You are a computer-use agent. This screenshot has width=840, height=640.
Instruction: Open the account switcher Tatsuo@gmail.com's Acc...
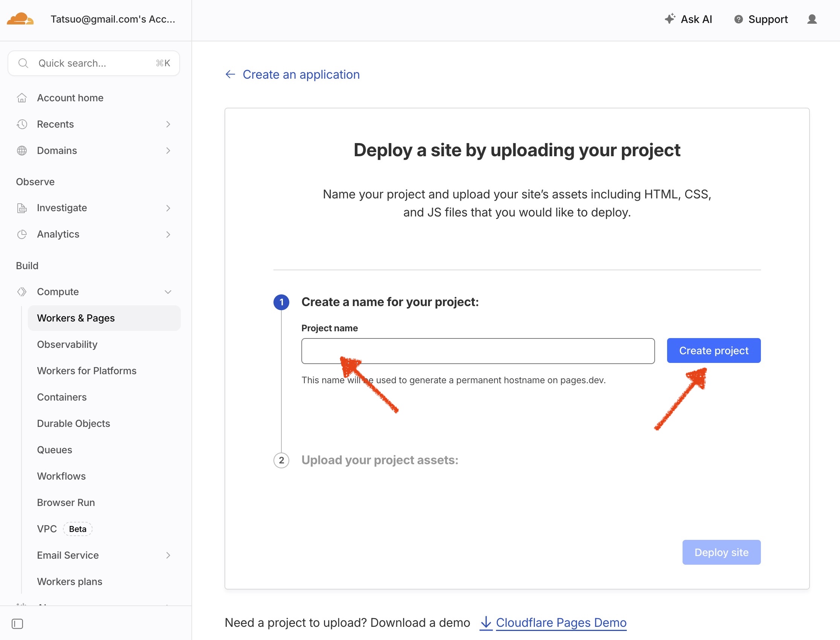[x=113, y=19]
